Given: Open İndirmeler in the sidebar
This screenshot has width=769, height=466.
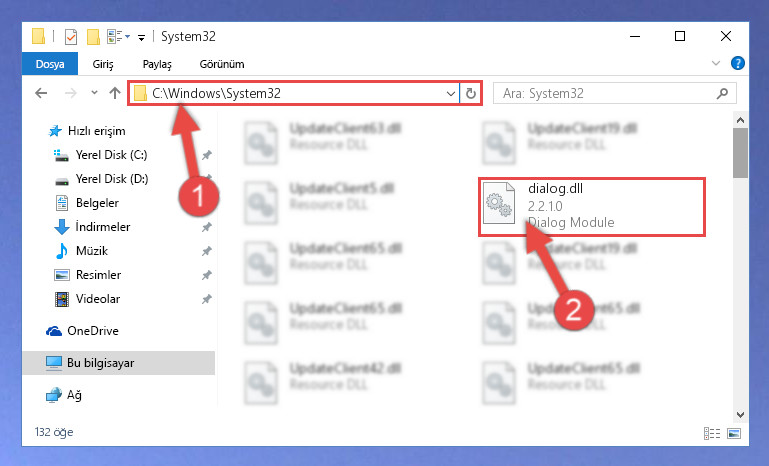Looking at the screenshot, I should click(x=103, y=227).
